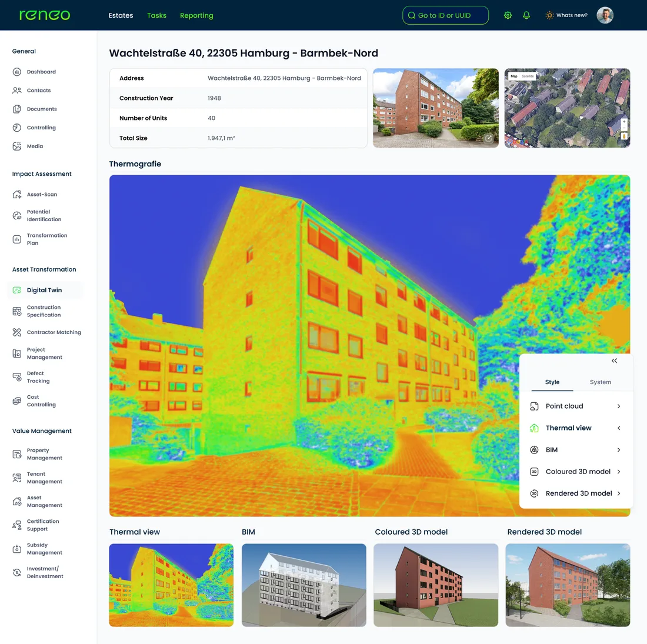Open the Estates menu
The width and height of the screenshot is (647, 644).
coord(121,15)
